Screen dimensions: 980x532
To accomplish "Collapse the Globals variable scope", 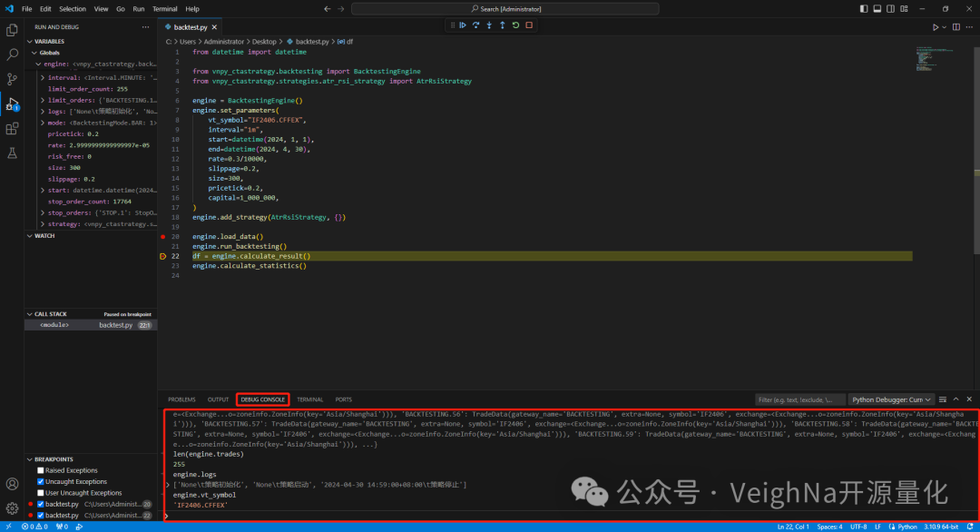I will [35, 53].
